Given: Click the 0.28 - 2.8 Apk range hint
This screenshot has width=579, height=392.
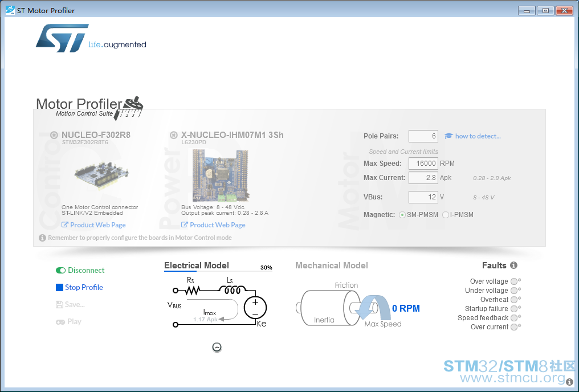Looking at the screenshot, I should point(492,178).
